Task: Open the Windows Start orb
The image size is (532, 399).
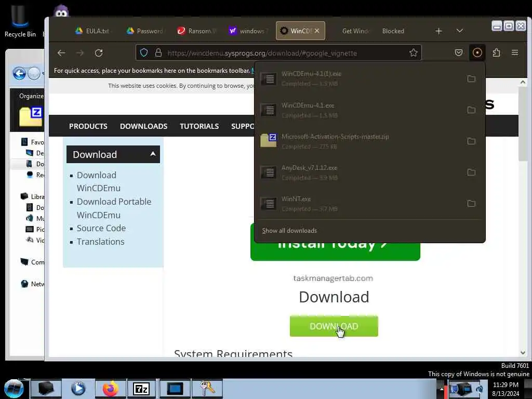Action: tap(14, 389)
